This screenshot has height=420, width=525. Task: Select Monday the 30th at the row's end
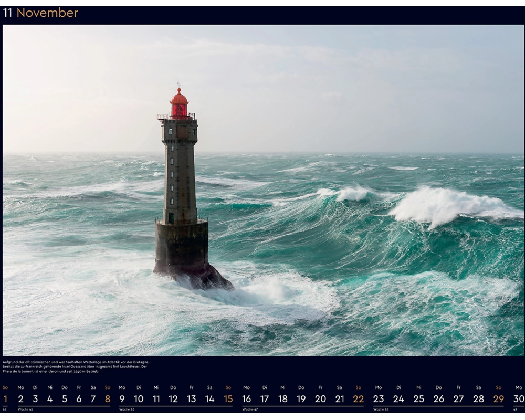pyautogui.click(x=519, y=399)
